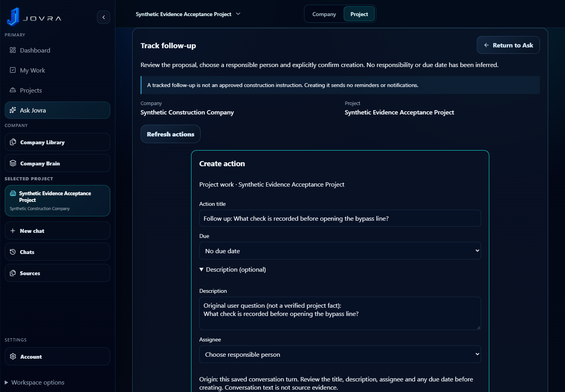
Task: Collapse sidebar with the chevron button
Action: [x=104, y=17]
